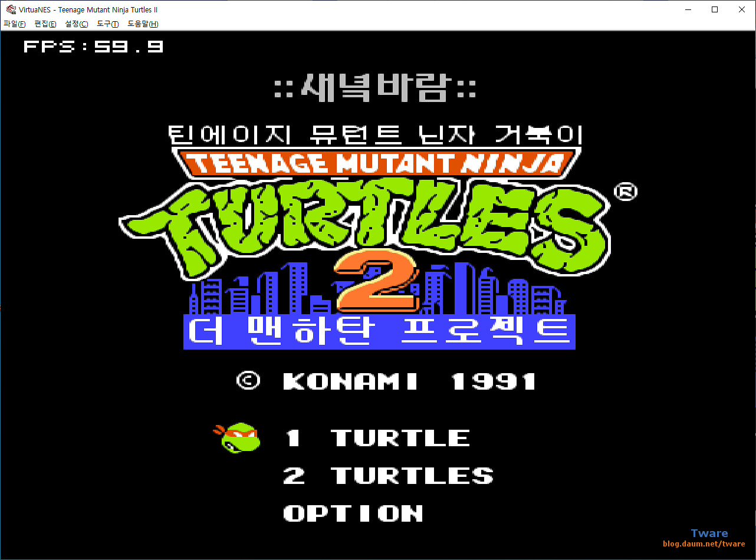The width and height of the screenshot is (756, 560).
Task: Select the 1 TURTLE game option
Action: (x=377, y=438)
